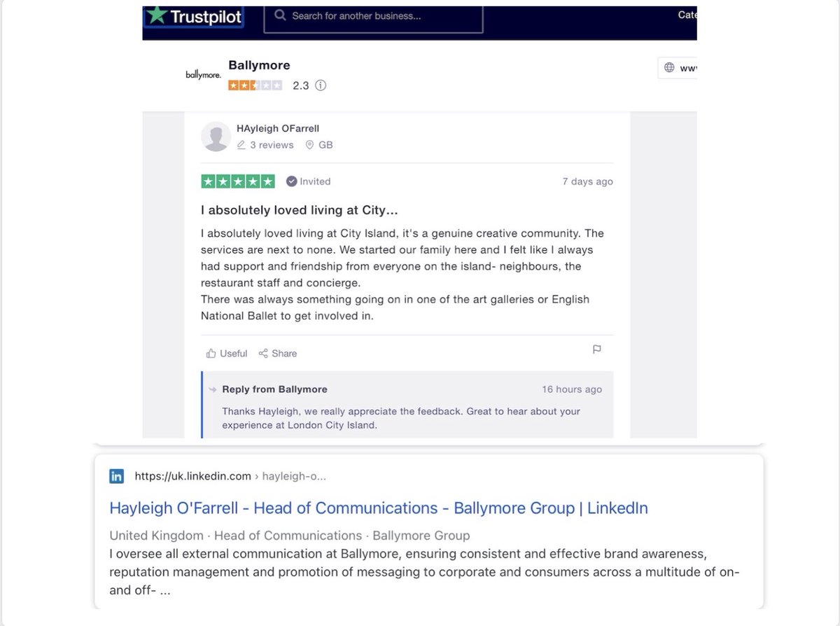Click the 16 hours ago reply timestamp
The width and height of the screenshot is (840, 626).
572,389
